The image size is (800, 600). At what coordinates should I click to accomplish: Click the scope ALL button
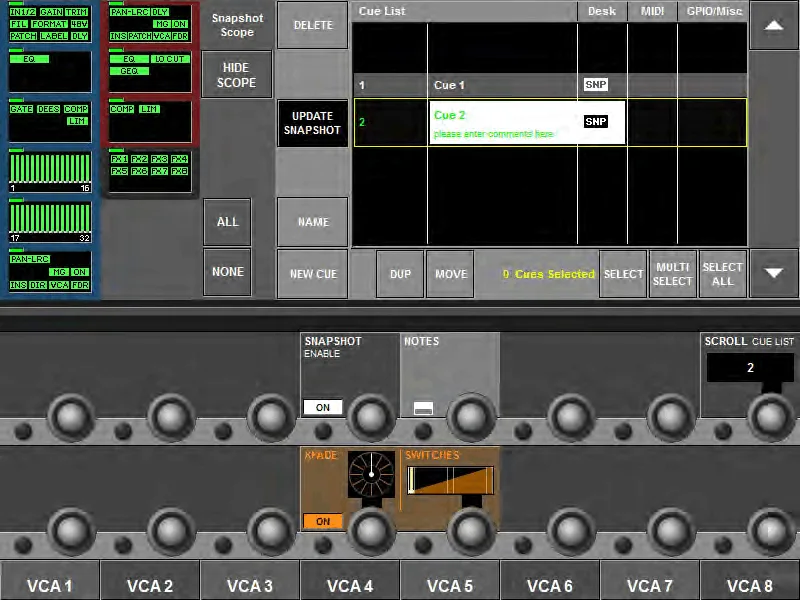[227, 222]
